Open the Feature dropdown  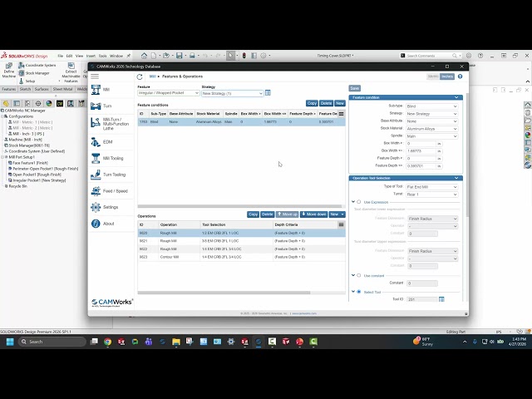click(168, 93)
